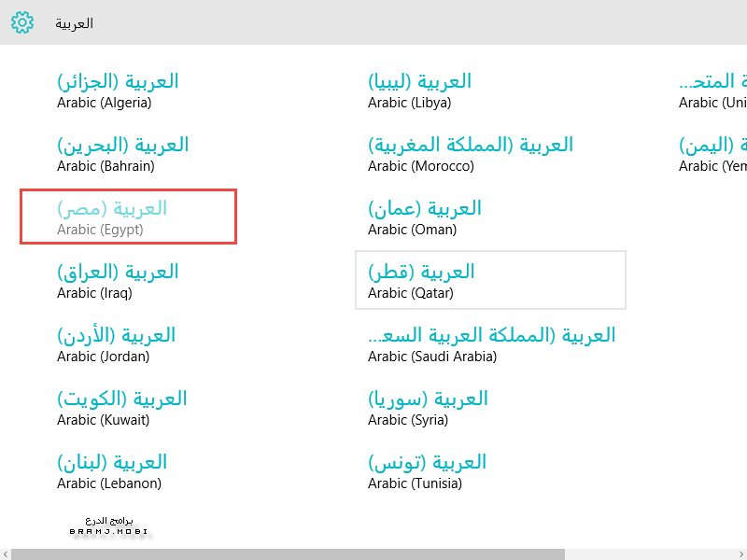Select Arabic (Jordan) language
The image size is (747, 560).
117,344
